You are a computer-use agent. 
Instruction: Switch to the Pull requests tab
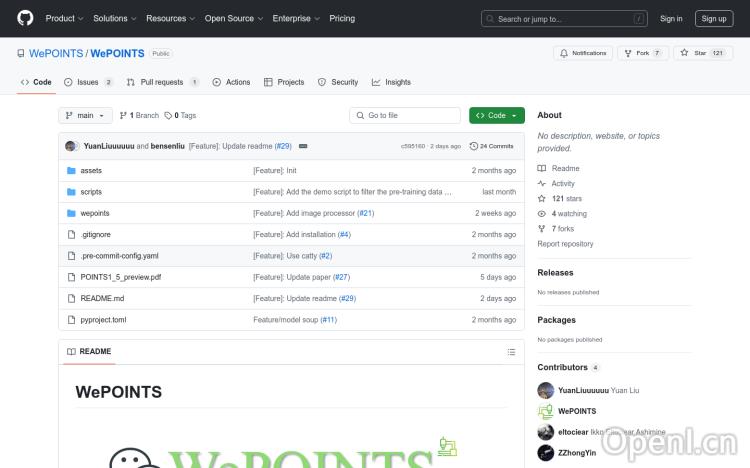pyautogui.click(x=163, y=82)
